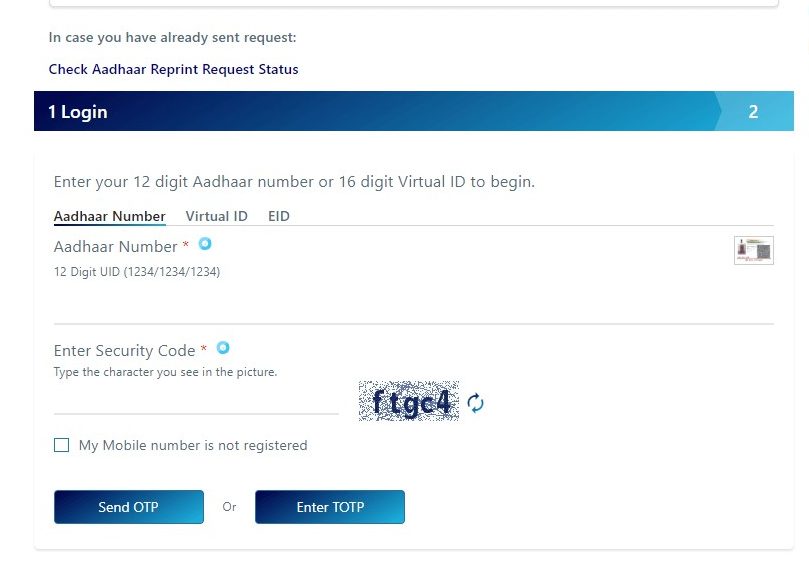Viewport: 809px width, 570px height.
Task: Go to step 2 in the progress header
Action: coord(753,111)
